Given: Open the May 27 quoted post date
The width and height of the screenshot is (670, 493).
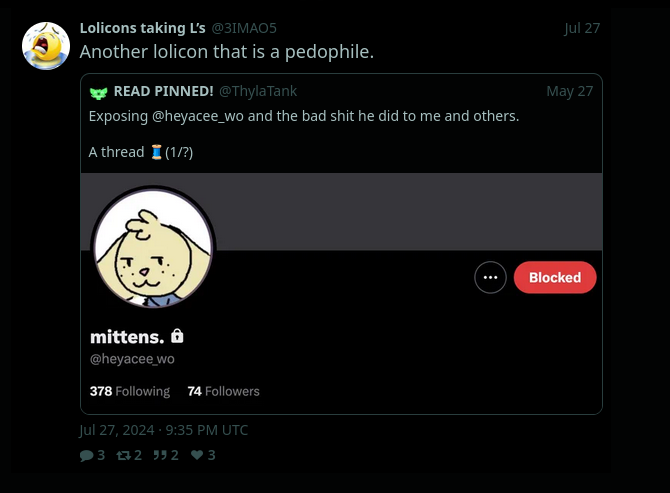Looking at the screenshot, I should [569, 91].
